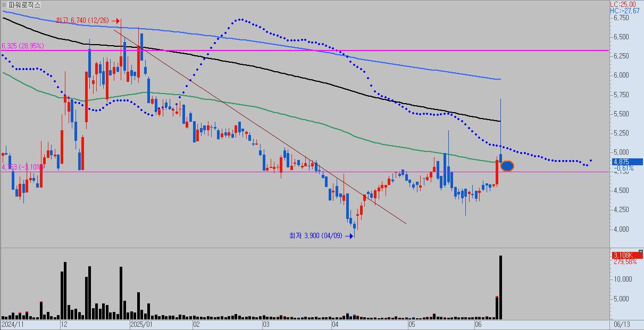
Task: Click the 06 month date axis label
Action: [x=478, y=324]
